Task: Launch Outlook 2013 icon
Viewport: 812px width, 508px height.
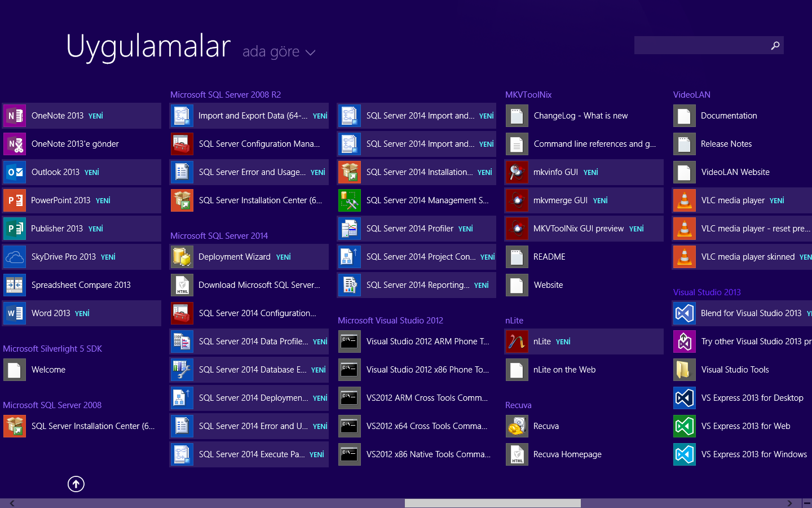Action: (15, 172)
